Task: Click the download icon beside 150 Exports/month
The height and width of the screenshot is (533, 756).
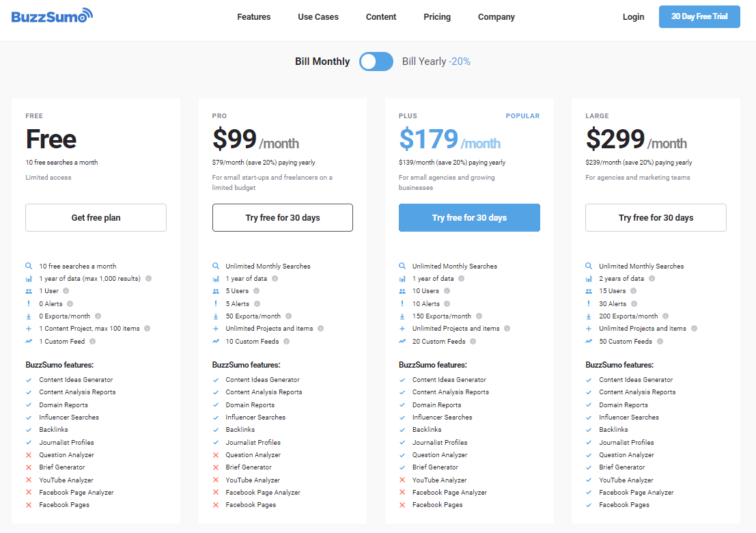Action: pyautogui.click(x=402, y=316)
